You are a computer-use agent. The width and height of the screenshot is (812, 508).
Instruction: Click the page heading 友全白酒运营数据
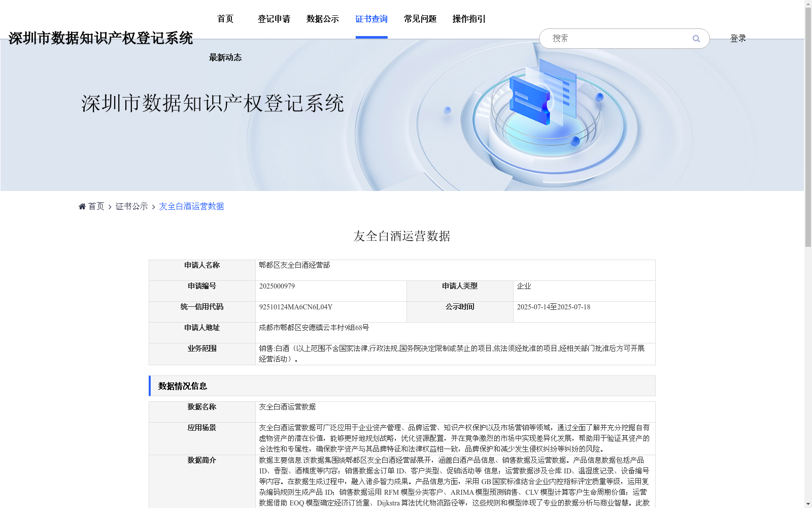click(402, 236)
